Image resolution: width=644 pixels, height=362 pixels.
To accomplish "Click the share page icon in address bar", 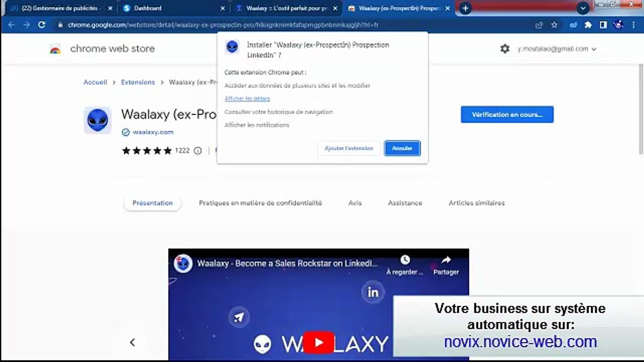I will coord(539,25).
